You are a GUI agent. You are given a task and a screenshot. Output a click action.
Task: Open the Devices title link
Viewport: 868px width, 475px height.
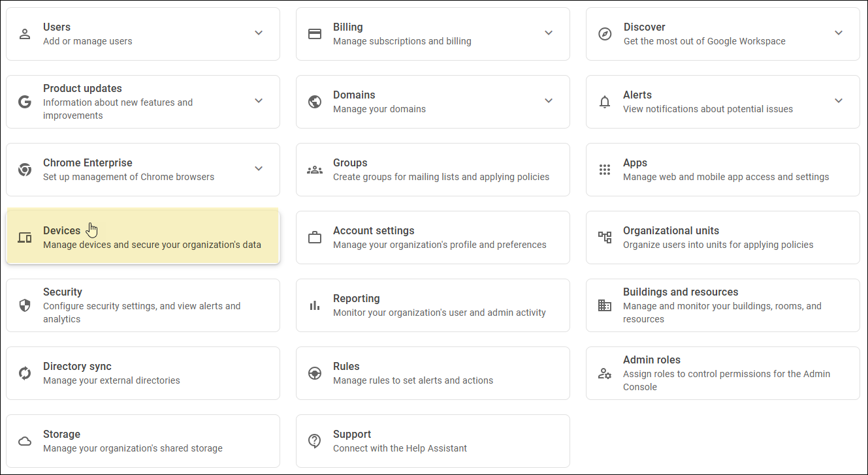click(x=62, y=231)
